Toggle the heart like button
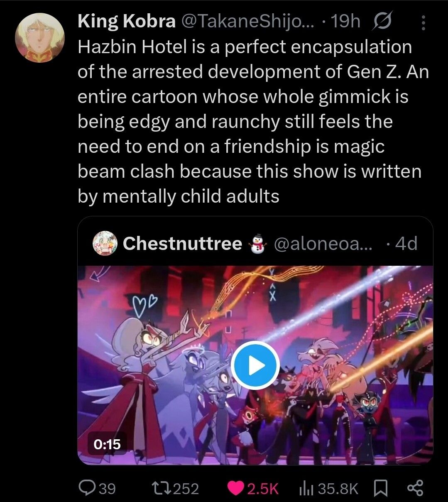The image size is (448, 502). [236, 488]
